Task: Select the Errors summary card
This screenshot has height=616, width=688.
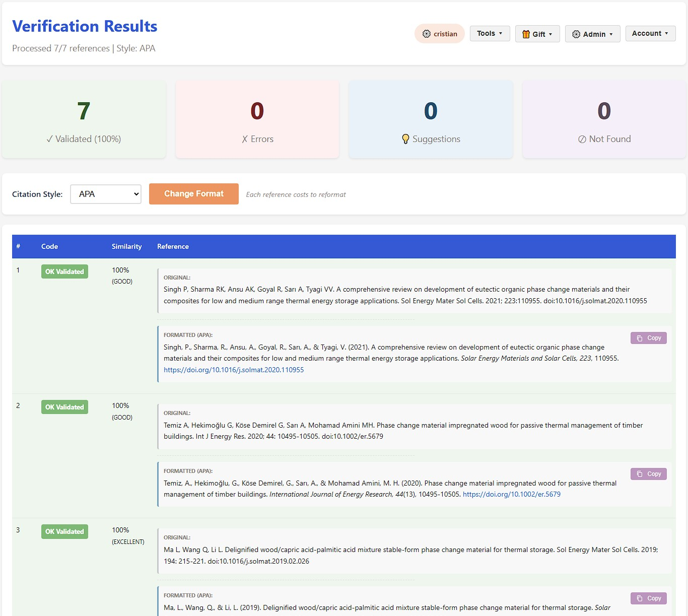Action: tap(257, 119)
